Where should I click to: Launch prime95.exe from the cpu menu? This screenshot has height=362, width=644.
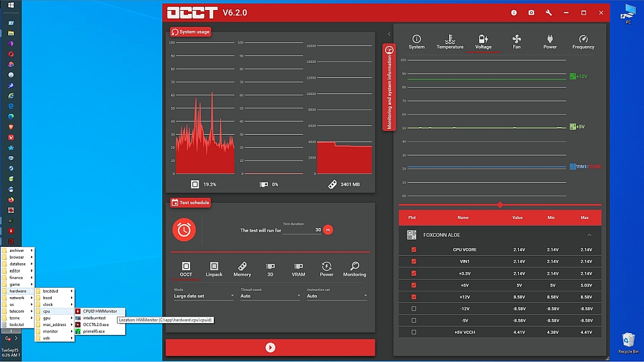pyautogui.click(x=99, y=331)
